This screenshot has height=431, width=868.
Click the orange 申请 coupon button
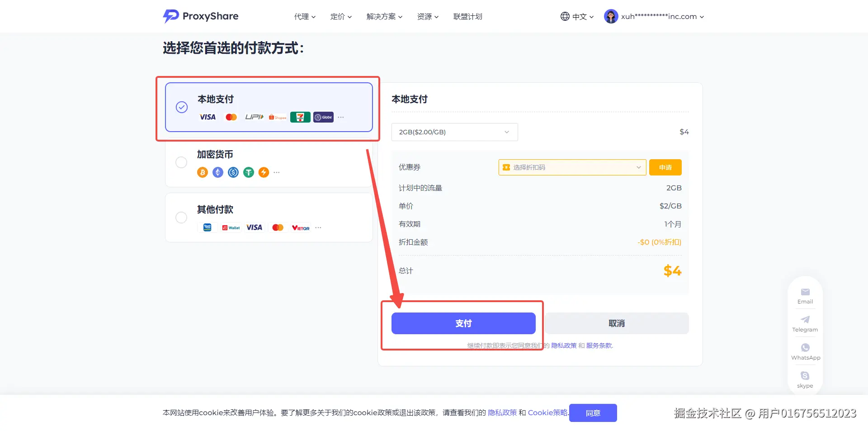click(x=665, y=167)
